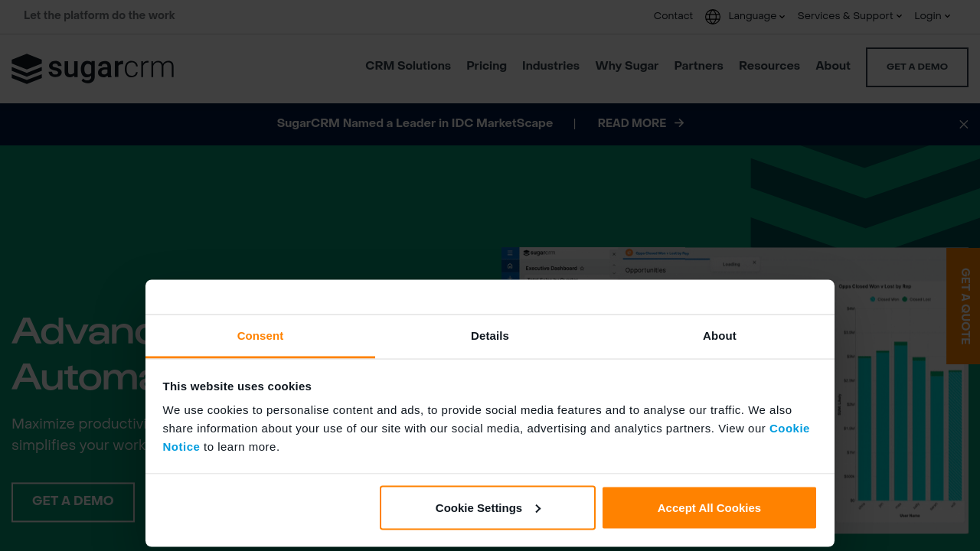Screen dimensions: 980x551
Task: Click the globe language icon
Action: [713, 17]
